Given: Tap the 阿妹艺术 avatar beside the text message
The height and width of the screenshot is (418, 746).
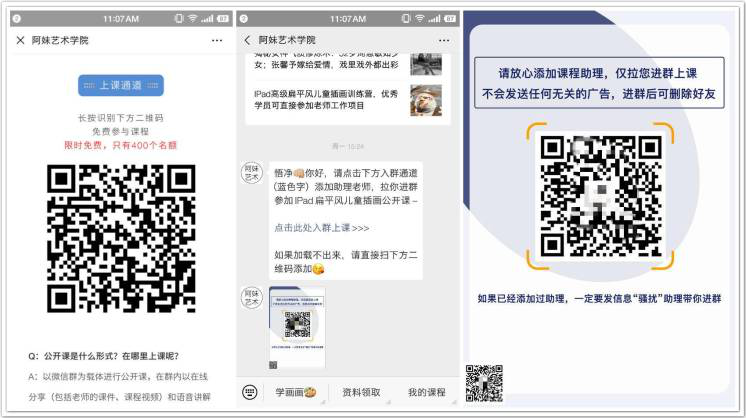Looking at the screenshot, I should point(251,173).
